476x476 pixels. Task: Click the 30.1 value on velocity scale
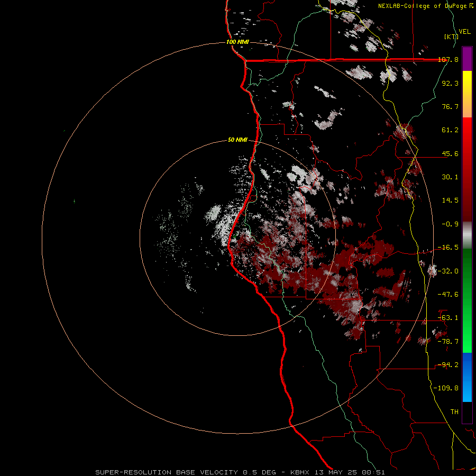point(450,177)
